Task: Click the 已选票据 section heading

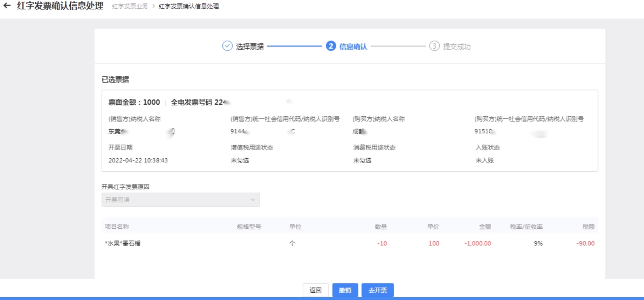Action: click(115, 79)
